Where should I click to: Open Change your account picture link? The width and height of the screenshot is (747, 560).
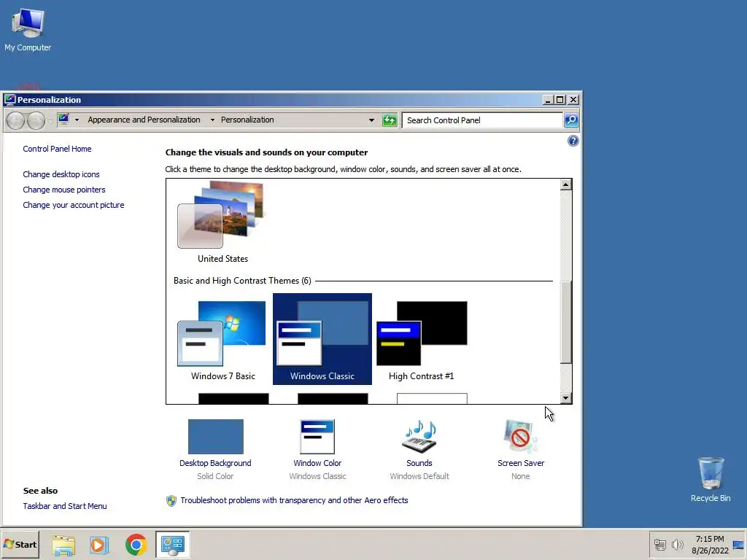pos(74,205)
